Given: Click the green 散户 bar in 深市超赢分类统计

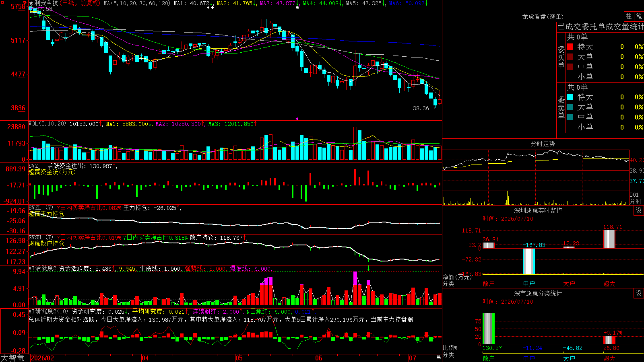Looking at the screenshot, I should tap(489, 329).
